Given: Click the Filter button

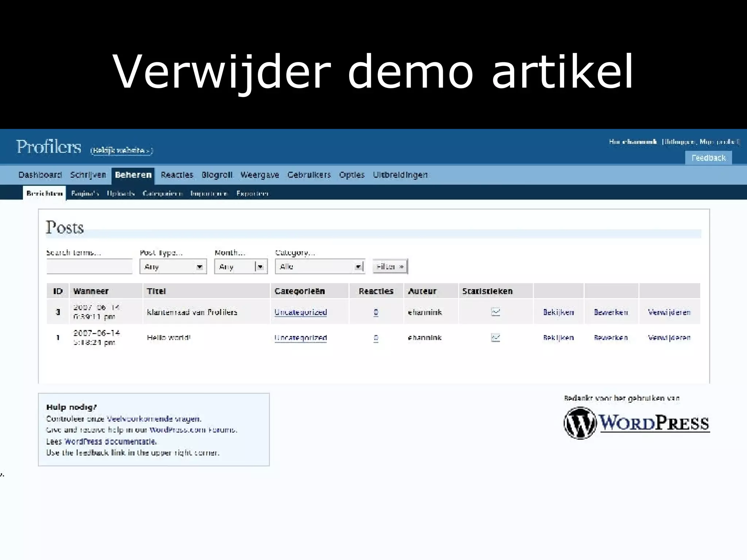Looking at the screenshot, I should coord(390,267).
